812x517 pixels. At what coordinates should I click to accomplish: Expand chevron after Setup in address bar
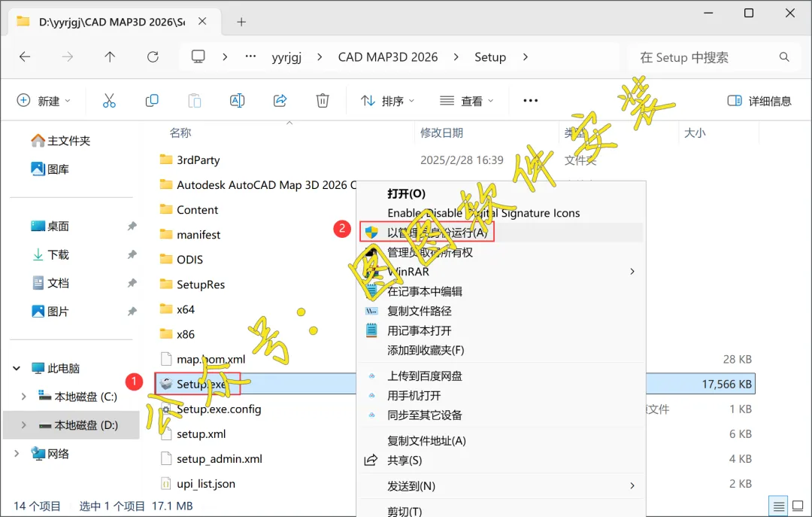coord(525,57)
